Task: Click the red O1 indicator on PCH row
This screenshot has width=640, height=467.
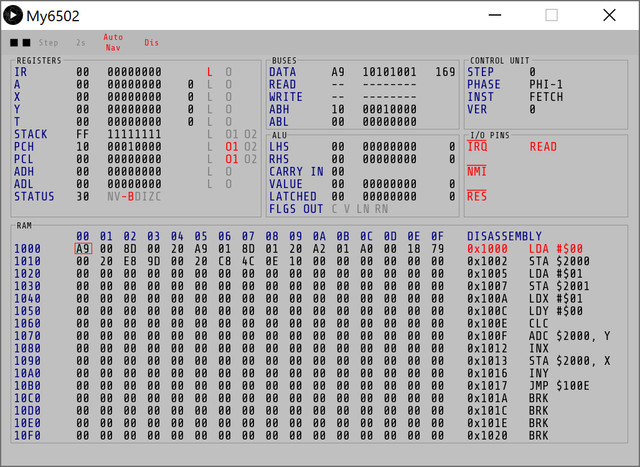Action: point(231,146)
